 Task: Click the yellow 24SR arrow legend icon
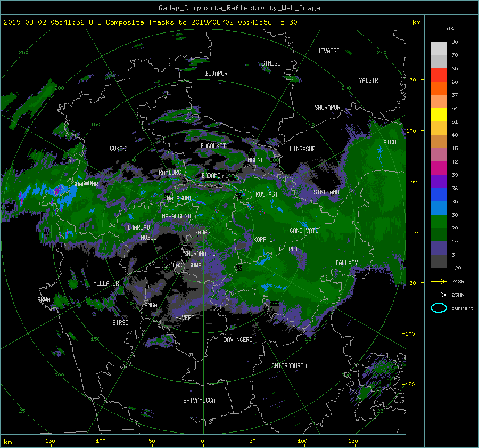439,281
